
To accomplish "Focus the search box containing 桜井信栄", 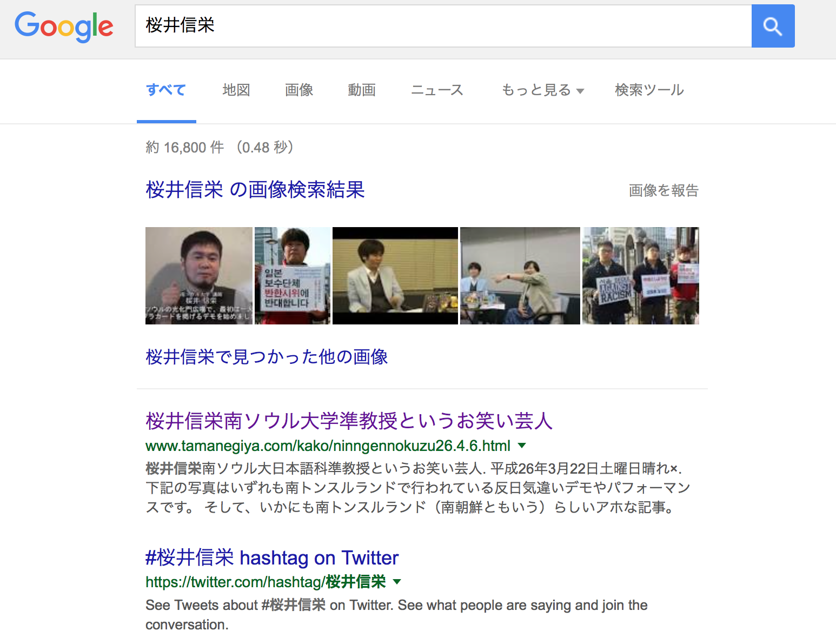I will click(x=443, y=26).
